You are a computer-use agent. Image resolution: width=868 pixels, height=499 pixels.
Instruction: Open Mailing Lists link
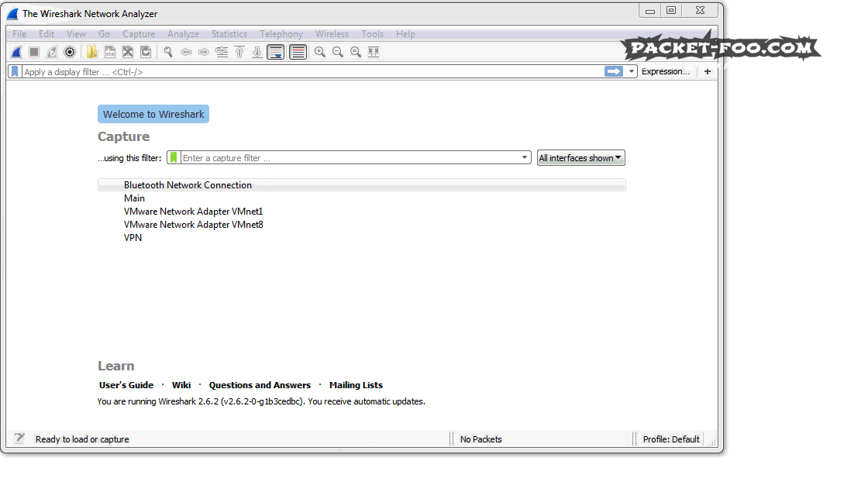point(356,385)
